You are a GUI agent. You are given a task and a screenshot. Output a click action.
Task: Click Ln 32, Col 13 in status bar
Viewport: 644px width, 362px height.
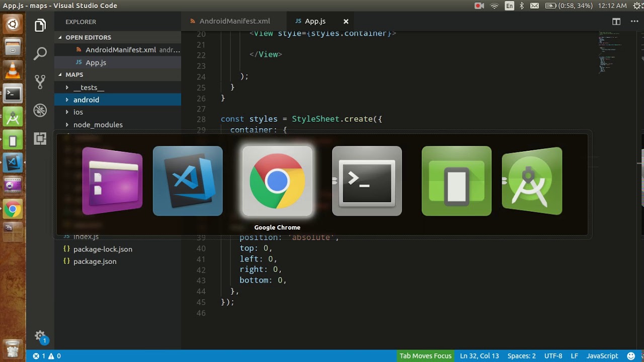click(479, 356)
